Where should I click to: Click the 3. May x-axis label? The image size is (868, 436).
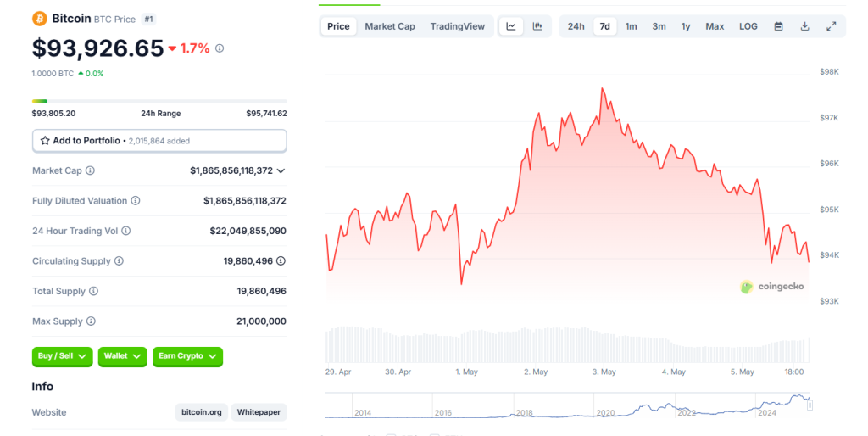(x=604, y=372)
